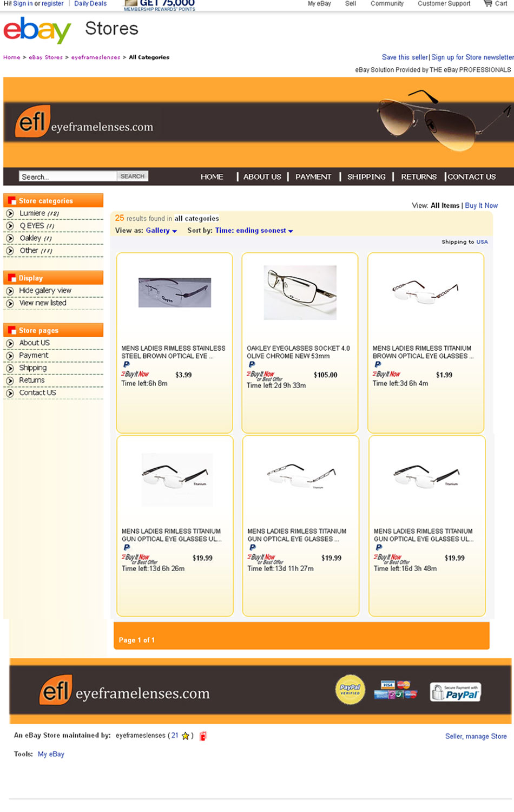Open PAYMENT in navigation bar
The height and width of the screenshot is (812, 514).
click(313, 176)
